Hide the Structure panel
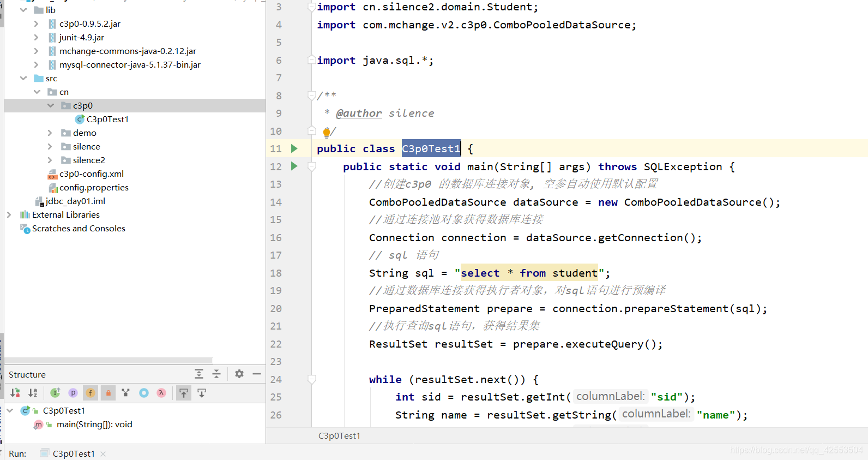This screenshot has width=868, height=460. point(257,374)
